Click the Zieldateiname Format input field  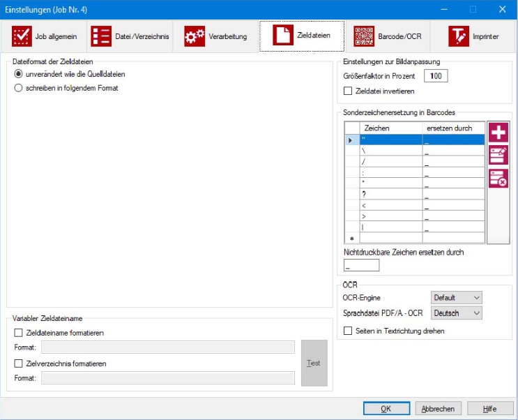(x=168, y=347)
